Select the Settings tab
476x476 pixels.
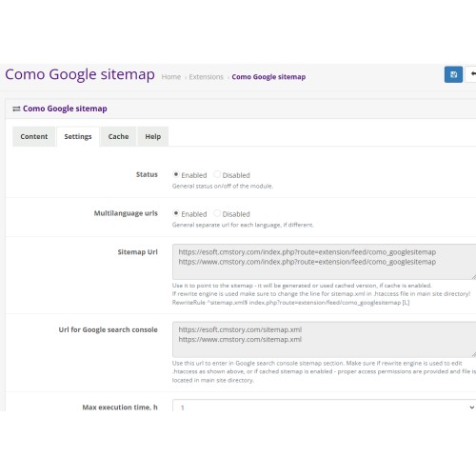[x=78, y=136]
